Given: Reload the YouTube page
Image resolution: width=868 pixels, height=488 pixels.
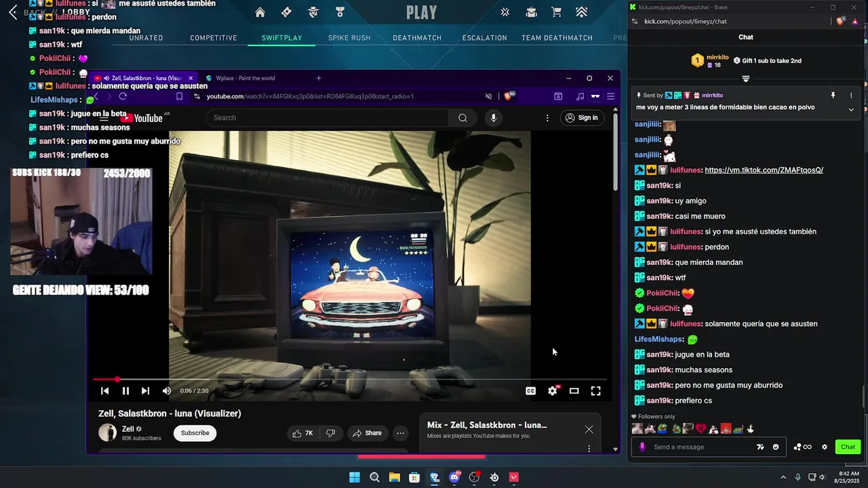Looking at the screenshot, I should click(x=123, y=96).
